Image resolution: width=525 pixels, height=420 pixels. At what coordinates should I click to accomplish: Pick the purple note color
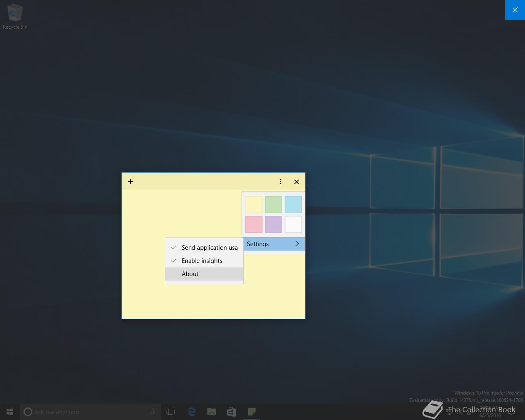click(274, 224)
